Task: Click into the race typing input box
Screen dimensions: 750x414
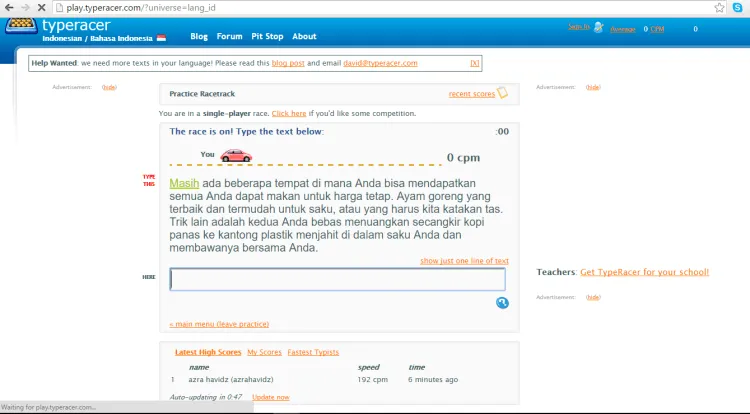Action: click(337, 279)
